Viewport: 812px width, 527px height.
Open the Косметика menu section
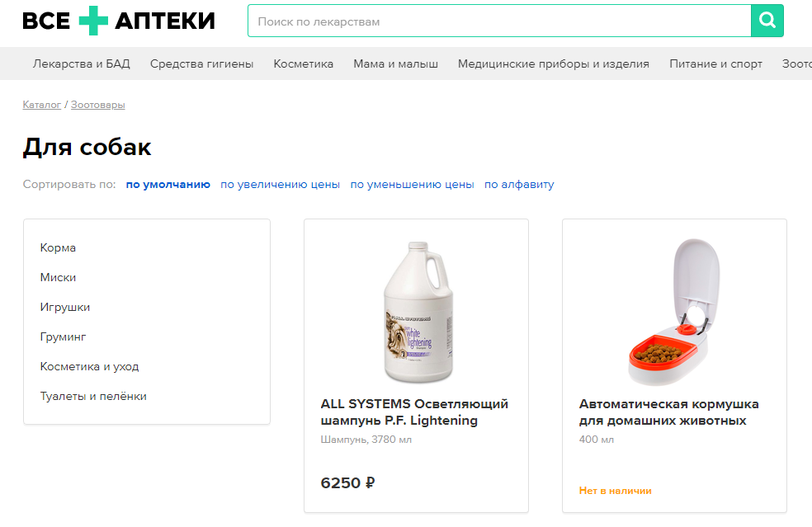(303, 63)
